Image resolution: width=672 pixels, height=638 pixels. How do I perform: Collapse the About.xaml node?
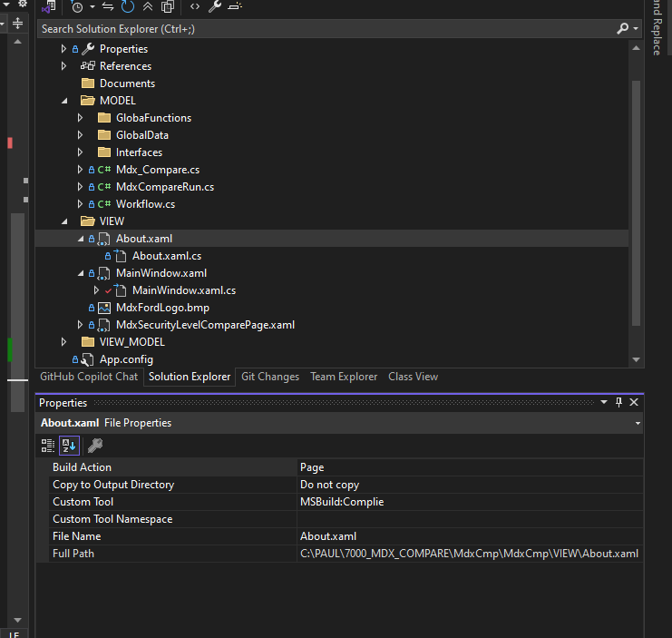tap(81, 239)
